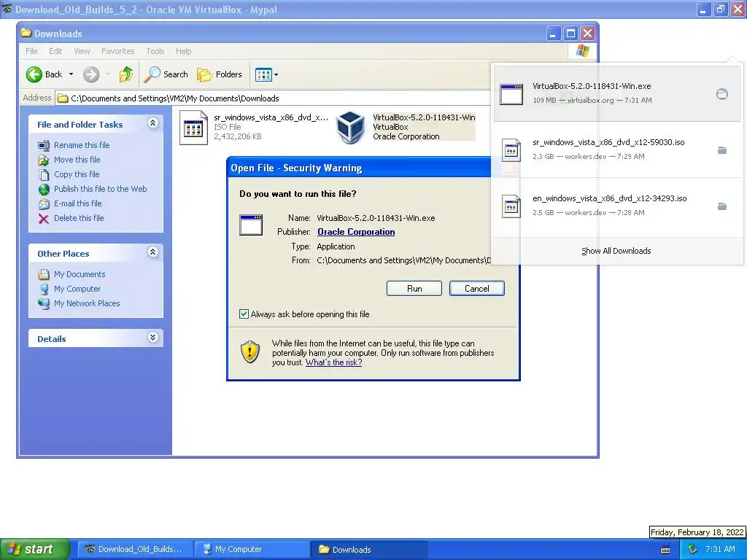Screen dimensions: 747x560
Task: Show sr_windows_vista download in containing folder
Action: click(721, 150)
